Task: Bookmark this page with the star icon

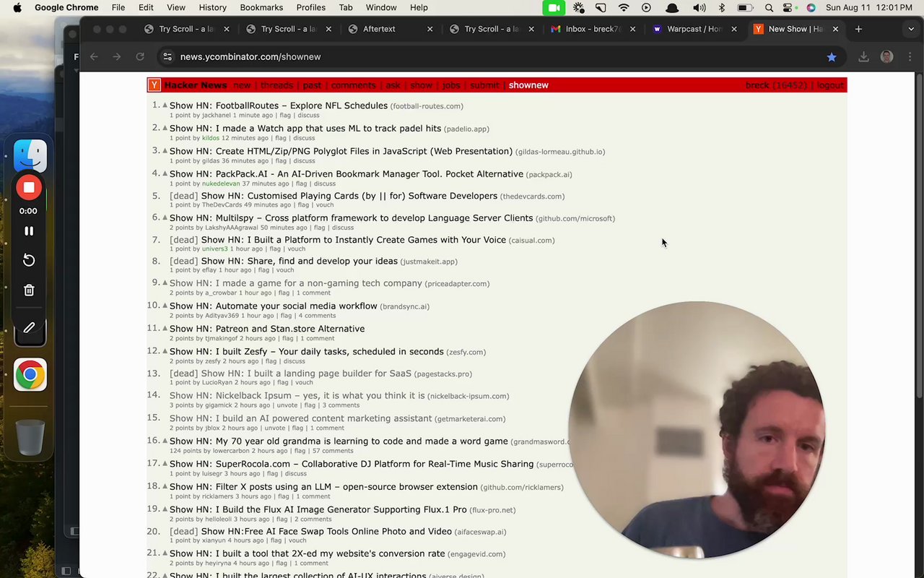Action: coord(832,57)
